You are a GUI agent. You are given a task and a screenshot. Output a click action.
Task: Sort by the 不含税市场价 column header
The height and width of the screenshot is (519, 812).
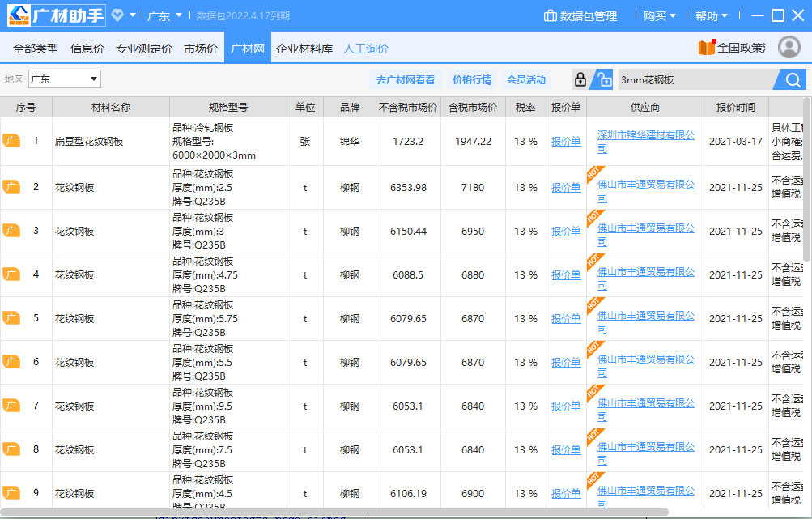click(x=408, y=107)
